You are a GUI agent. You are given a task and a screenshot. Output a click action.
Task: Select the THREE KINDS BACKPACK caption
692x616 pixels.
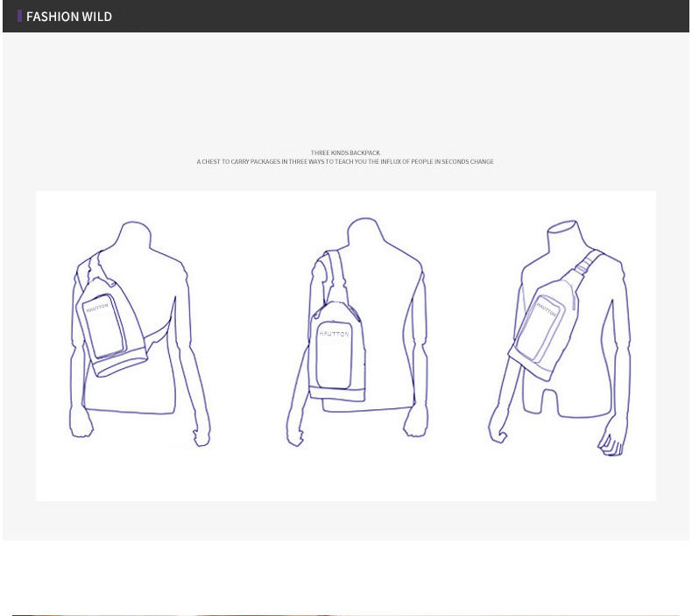coord(345,152)
